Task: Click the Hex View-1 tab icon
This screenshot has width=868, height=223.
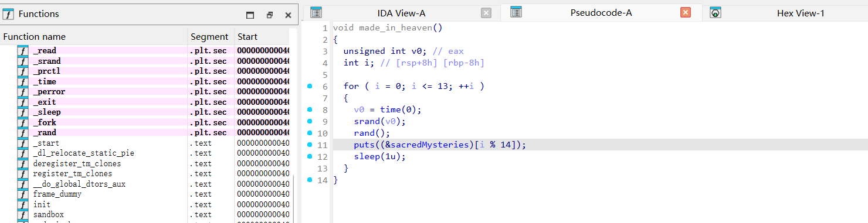Action: [716, 12]
